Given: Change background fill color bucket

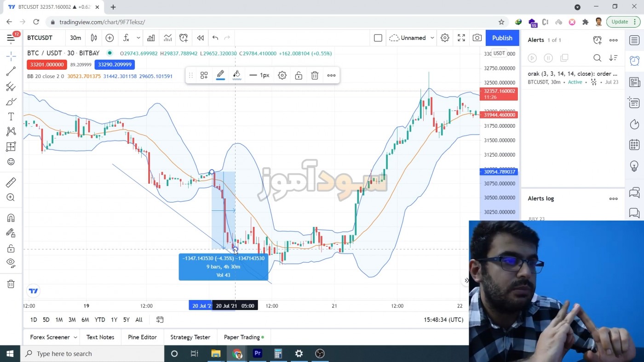Looking at the screenshot, I should 237,75.
